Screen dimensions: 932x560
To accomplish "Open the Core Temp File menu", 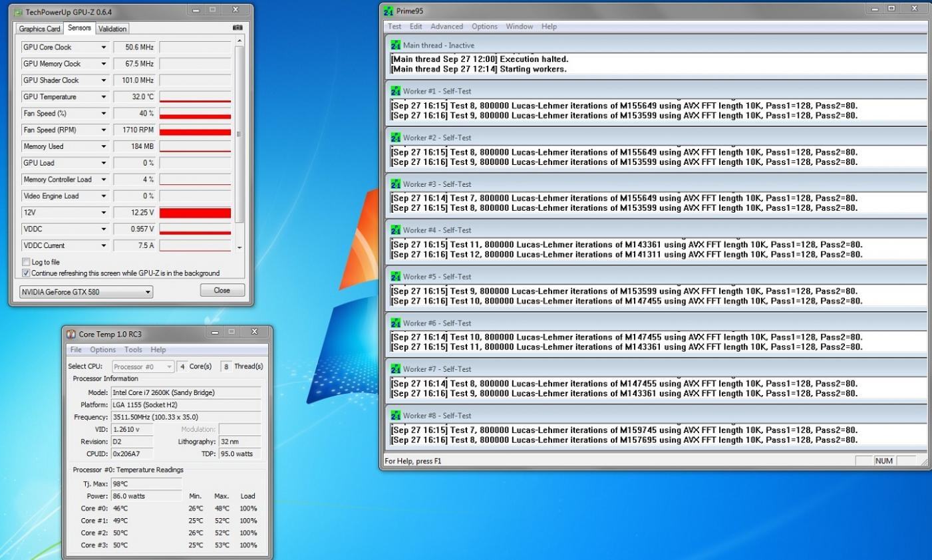I will (76, 350).
